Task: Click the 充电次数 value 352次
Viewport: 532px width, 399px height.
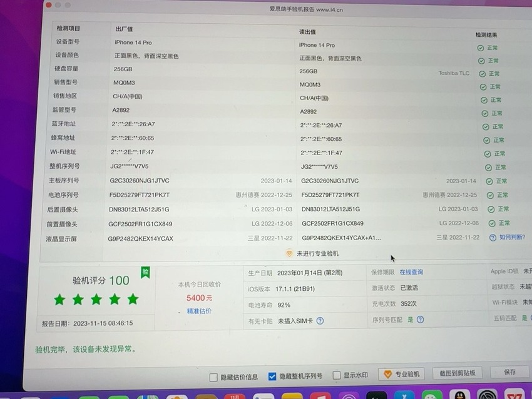Action: click(409, 304)
